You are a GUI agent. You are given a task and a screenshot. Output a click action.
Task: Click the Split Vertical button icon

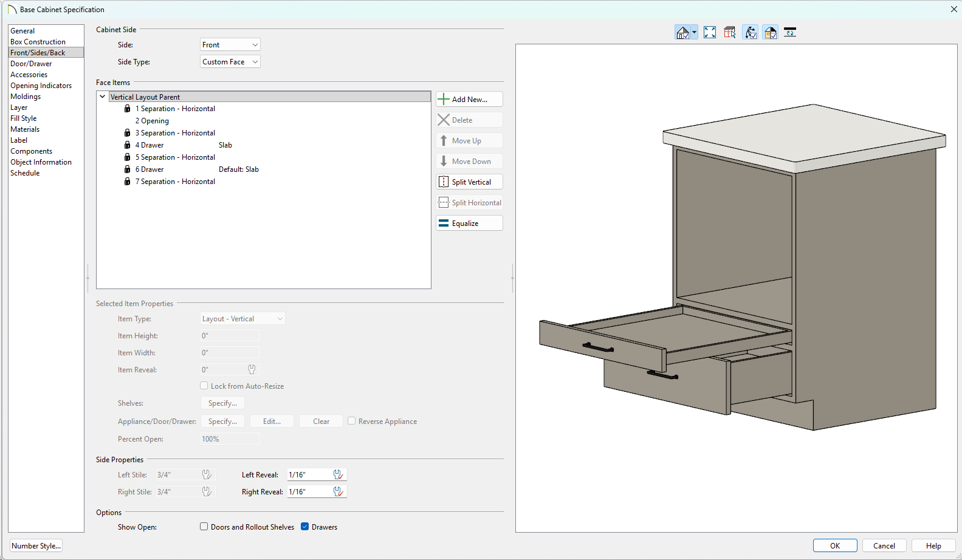[x=444, y=182]
